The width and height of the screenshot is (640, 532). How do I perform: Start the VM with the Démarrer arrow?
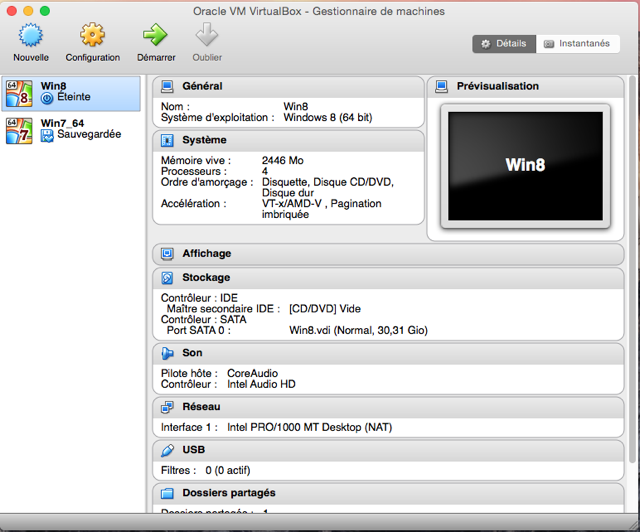point(156,35)
